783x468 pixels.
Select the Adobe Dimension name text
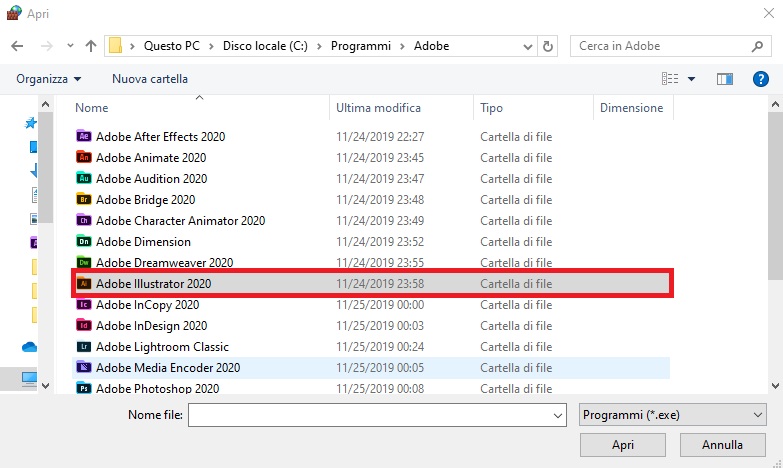(x=143, y=242)
